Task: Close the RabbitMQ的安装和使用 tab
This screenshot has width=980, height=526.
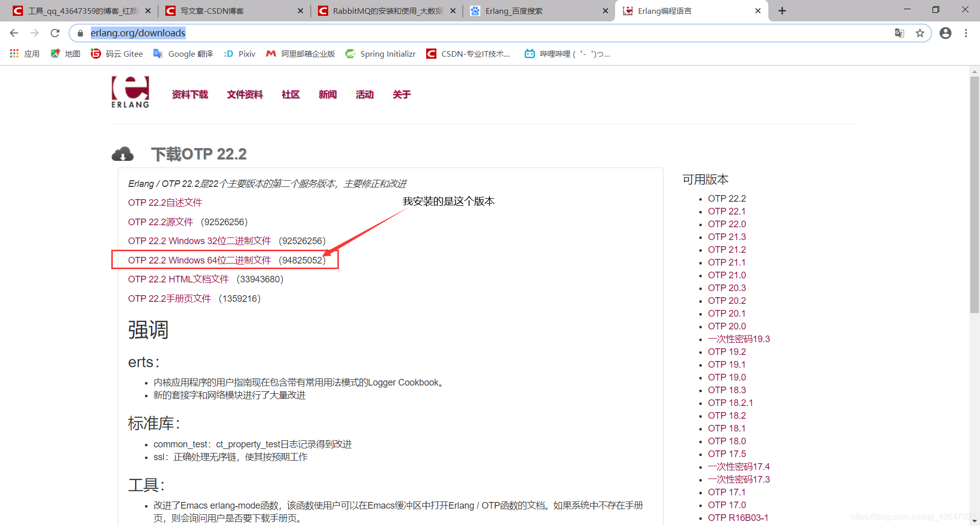Action: click(x=453, y=11)
